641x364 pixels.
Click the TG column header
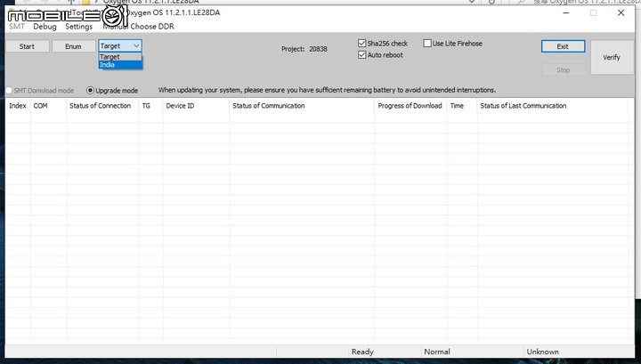(150, 106)
